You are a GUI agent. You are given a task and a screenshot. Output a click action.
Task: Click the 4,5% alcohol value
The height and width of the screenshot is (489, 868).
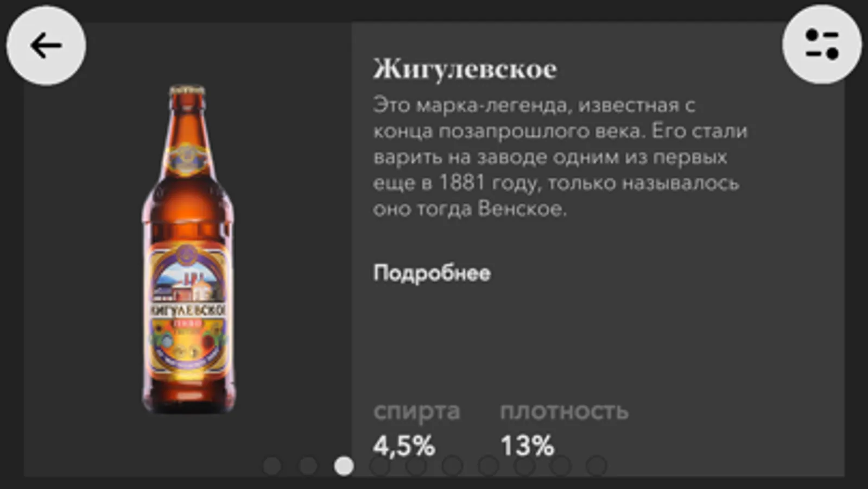pyautogui.click(x=404, y=446)
